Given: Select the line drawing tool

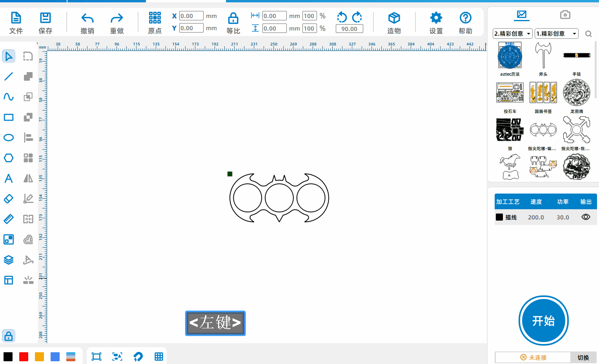Looking at the screenshot, I should [x=9, y=76].
